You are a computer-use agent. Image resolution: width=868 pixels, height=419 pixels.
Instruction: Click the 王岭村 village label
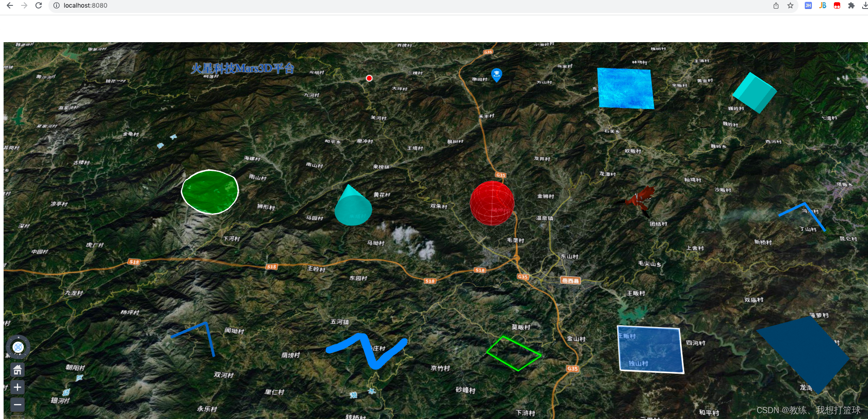316,269
